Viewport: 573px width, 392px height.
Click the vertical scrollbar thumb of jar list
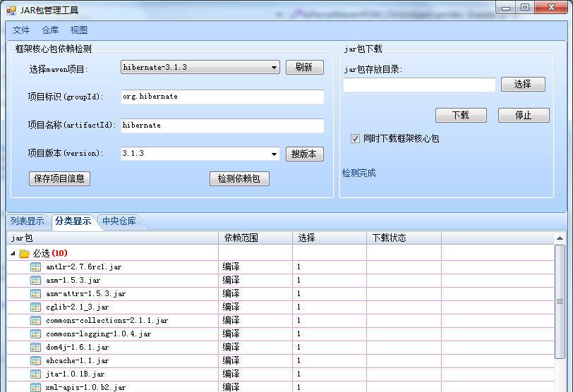tap(560, 302)
